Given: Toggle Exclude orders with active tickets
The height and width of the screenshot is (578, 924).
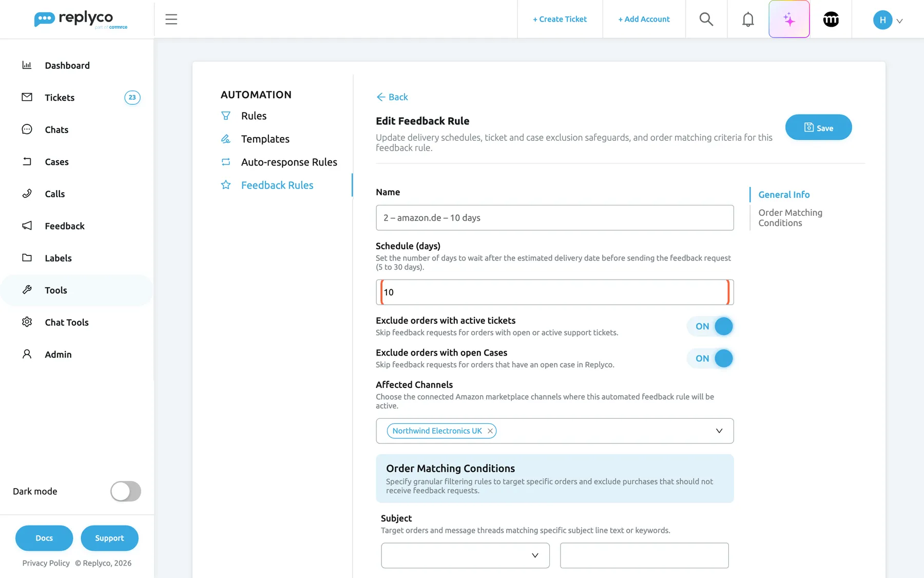Looking at the screenshot, I should pyautogui.click(x=710, y=326).
